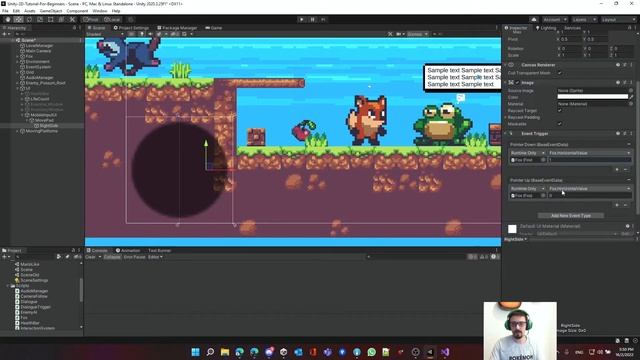
Task: Open the Layers dropdown
Action: 583,19
